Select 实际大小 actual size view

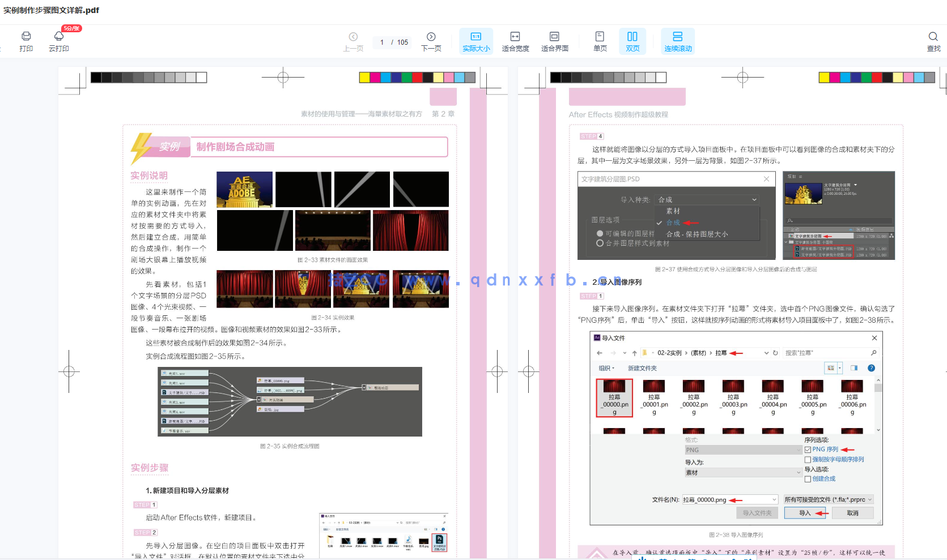click(x=476, y=41)
